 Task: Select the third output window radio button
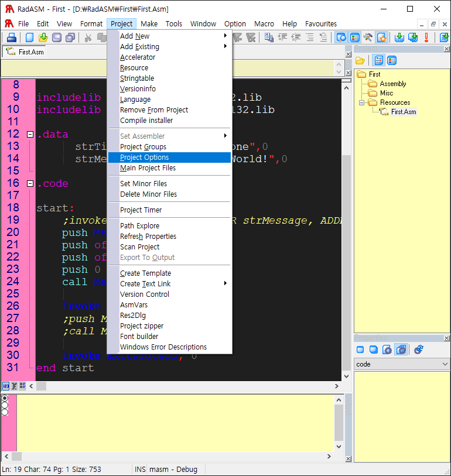click(5, 412)
